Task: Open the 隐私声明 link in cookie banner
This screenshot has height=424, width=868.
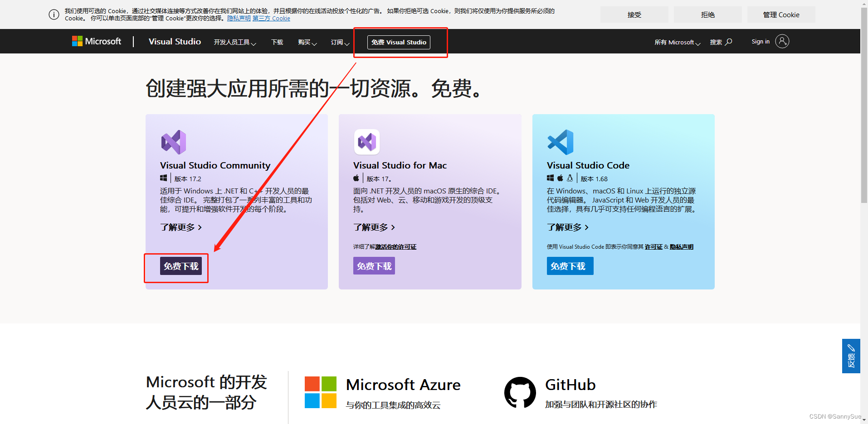Action: [x=239, y=19]
